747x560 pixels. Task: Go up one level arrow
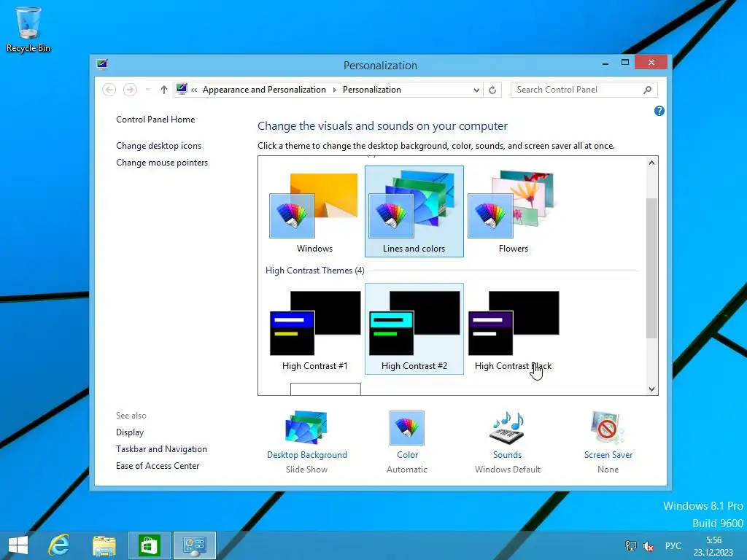[x=164, y=90]
